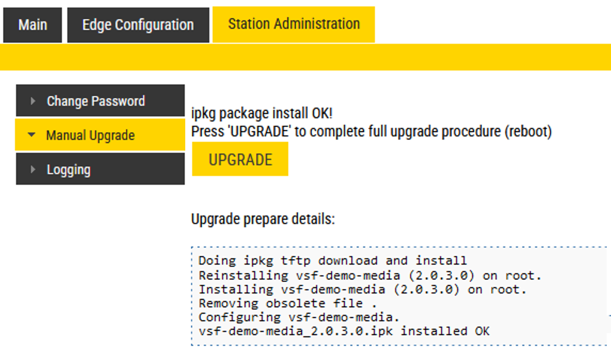Select the Station Administration tab

(x=294, y=24)
